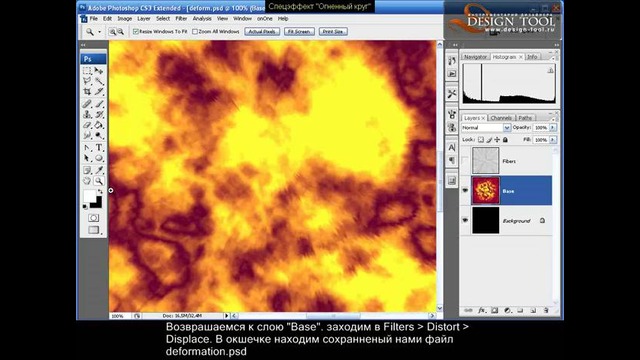Screen dimensions: 640x360
Task: Toggle Lock transparent pixels
Action: click(481, 140)
